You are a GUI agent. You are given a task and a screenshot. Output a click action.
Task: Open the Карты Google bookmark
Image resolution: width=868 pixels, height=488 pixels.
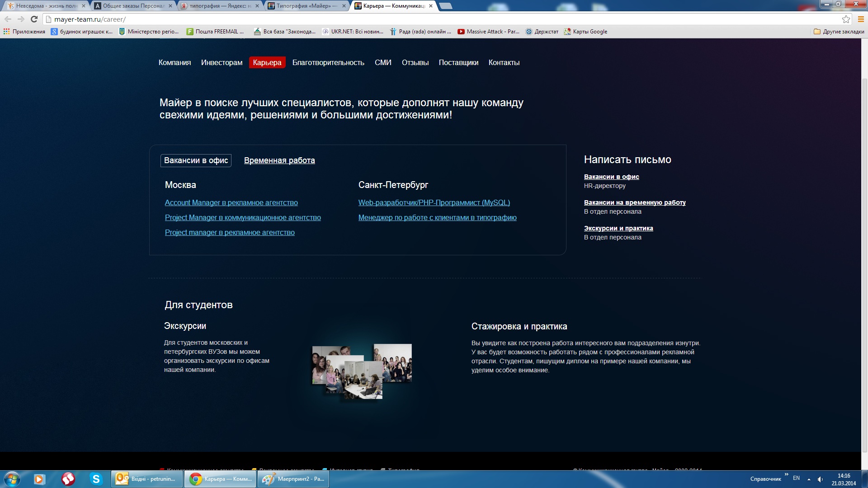pyautogui.click(x=585, y=32)
